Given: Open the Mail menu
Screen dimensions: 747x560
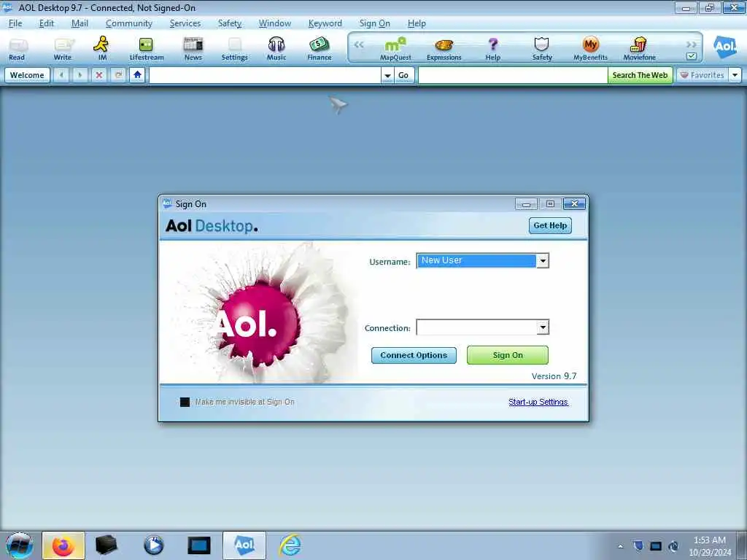Looking at the screenshot, I should [x=80, y=23].
